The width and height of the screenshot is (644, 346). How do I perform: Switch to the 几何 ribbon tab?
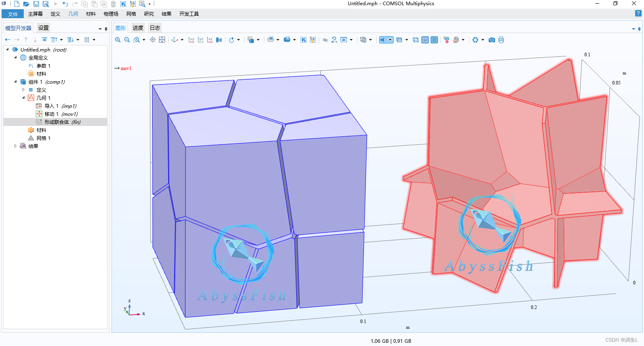[x=73, y=14]
